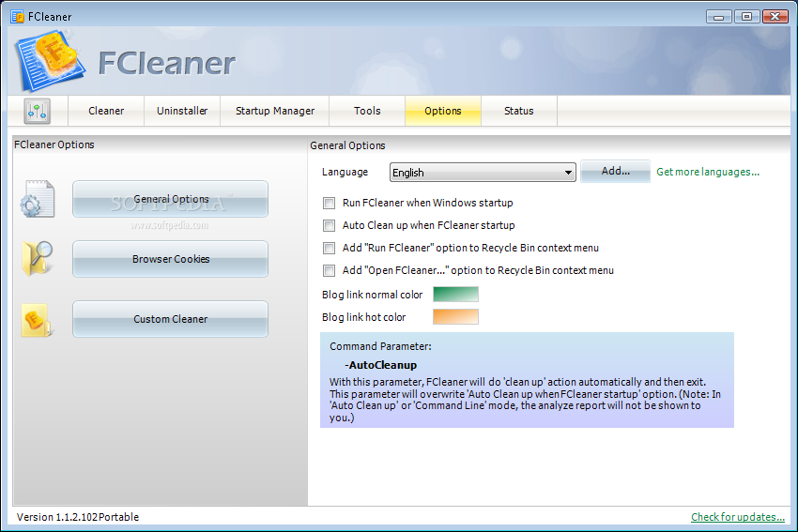This screenshot has height=532, width=798.
Task: Pick the Blog link hot color swatch
Action: [x=455, y=317]
